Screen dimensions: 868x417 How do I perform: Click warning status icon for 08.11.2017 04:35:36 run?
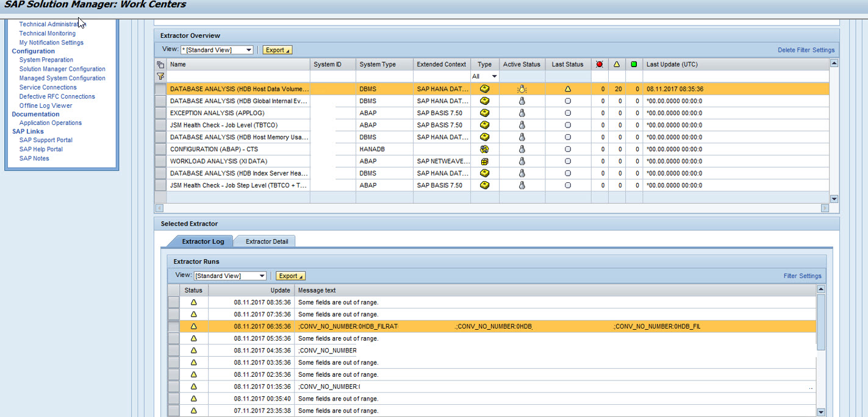(x=193, y=351)
